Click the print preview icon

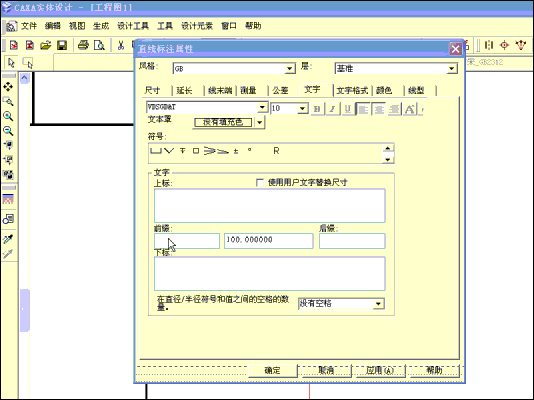99,45
